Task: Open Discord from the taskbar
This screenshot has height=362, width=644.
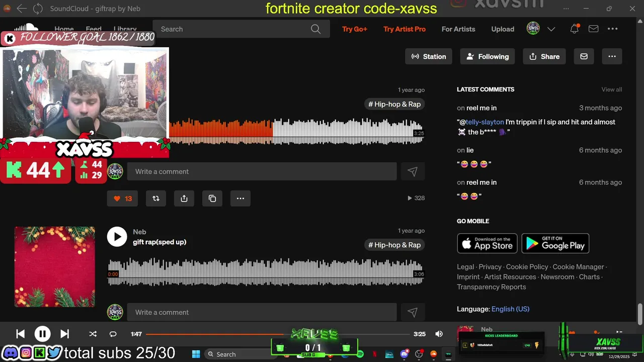Action: (x=404, y=354)
